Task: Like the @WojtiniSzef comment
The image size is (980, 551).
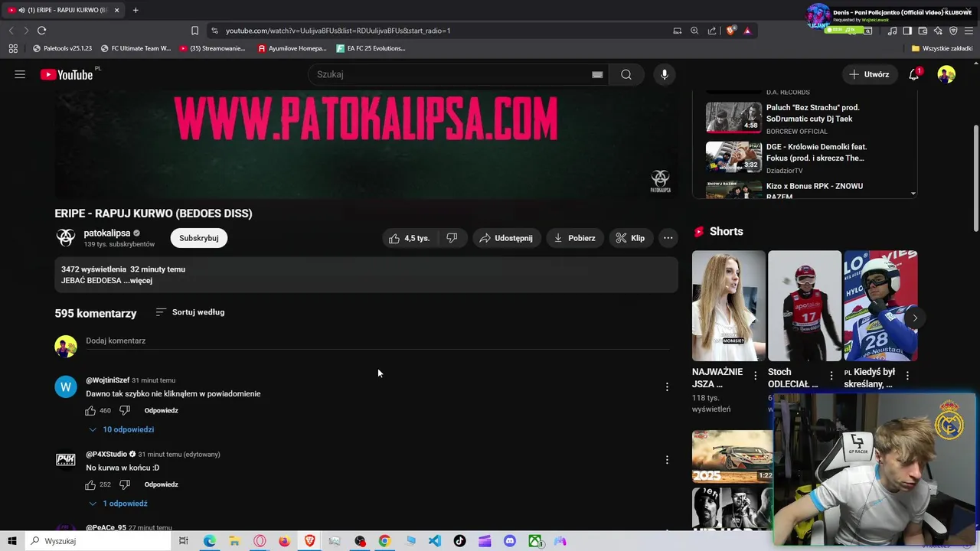Action: (x=90, y=410)
